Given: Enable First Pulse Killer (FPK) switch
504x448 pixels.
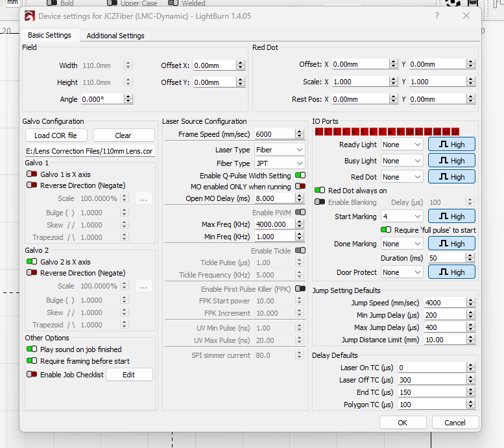Looking at the screenshot, I should click(300, 289).
